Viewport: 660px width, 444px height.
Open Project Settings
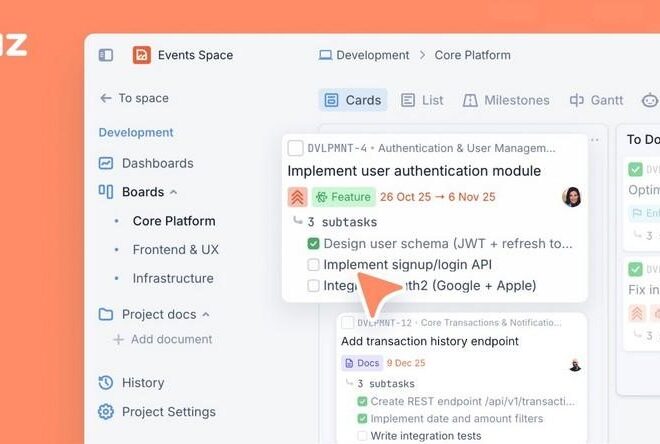[169, 412]
